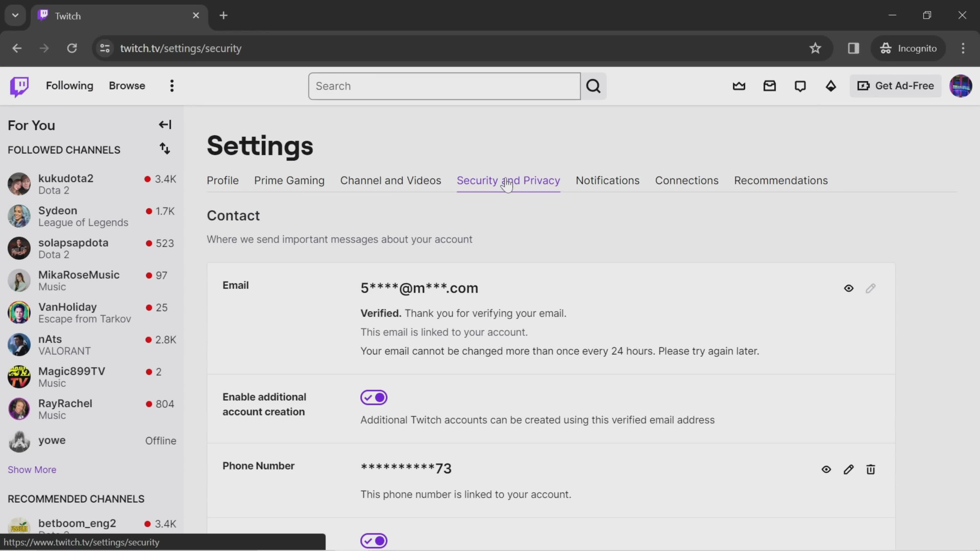
Task: Open the user avatar menu
Action: (961, 86)
